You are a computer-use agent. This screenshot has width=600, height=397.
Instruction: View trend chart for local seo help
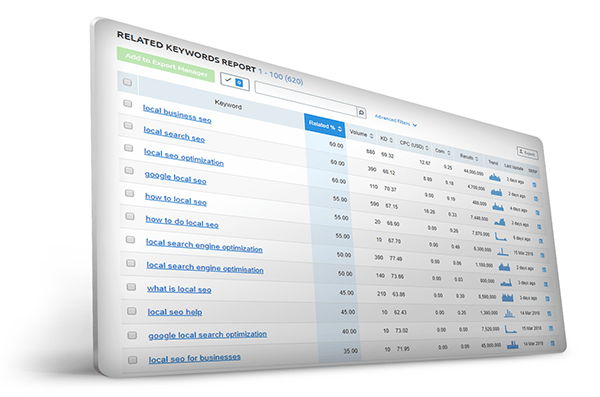509,313
